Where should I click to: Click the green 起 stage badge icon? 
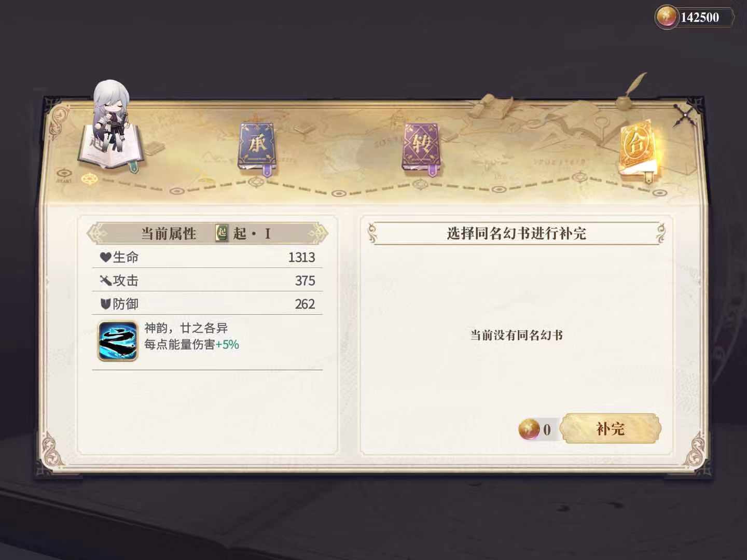point(222,233)
